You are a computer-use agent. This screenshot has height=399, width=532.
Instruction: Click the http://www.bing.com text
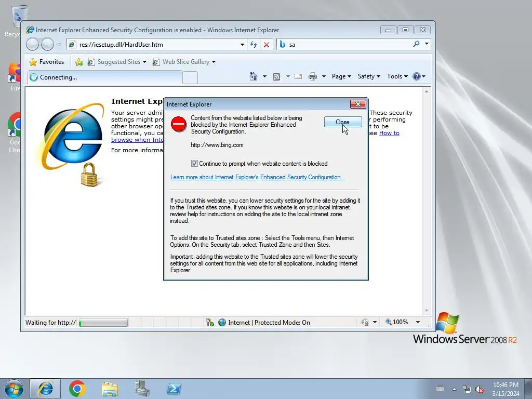pyautogui.click(x=217, y=145)
